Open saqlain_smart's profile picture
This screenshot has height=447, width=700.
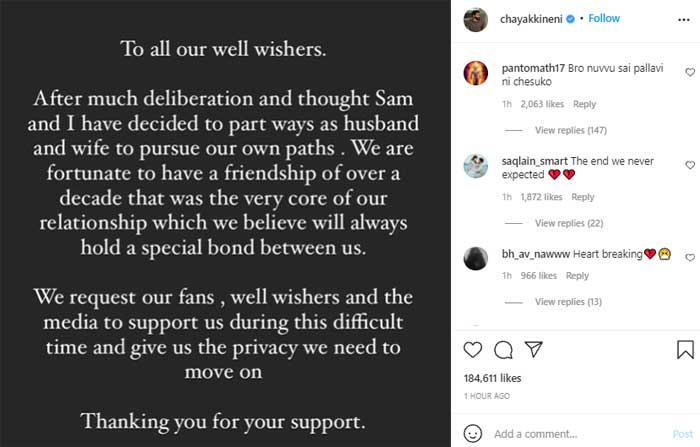pyautogui.click(x=476, y=166)
